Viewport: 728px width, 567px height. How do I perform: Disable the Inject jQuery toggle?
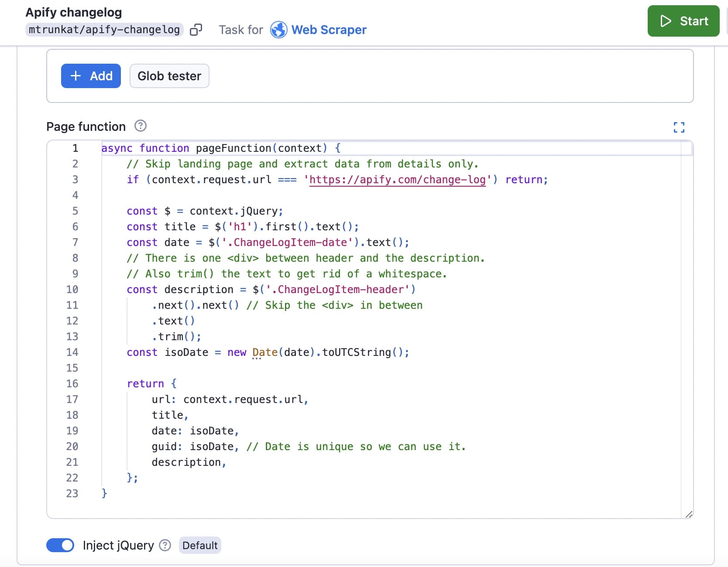click(x=60, y=545)
